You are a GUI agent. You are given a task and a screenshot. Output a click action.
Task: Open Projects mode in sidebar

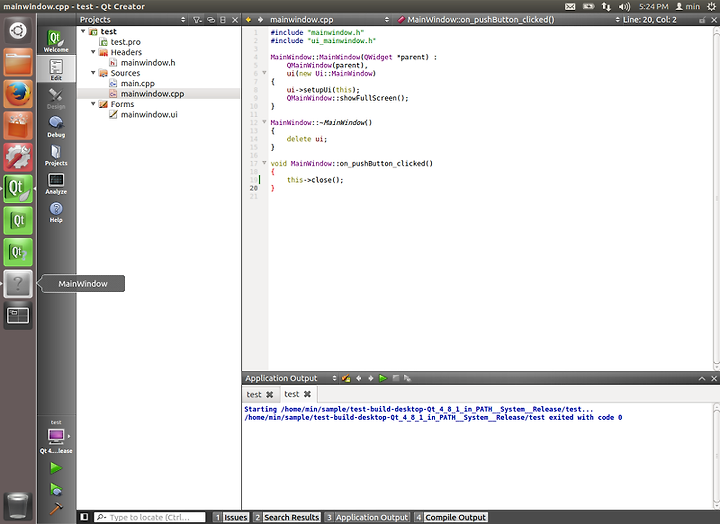(56, 155)
